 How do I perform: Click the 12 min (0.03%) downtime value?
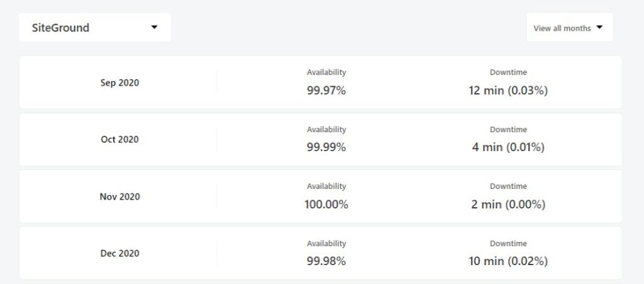(508, 91)
